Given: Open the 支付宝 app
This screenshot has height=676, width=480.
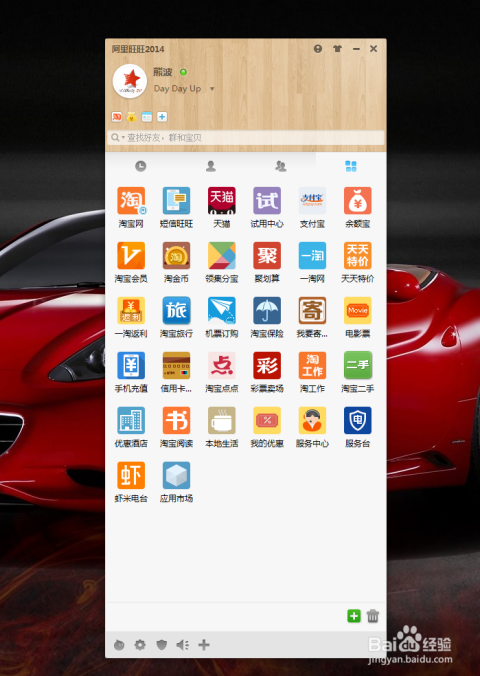Looking at the screenshot, I should pos(312,201).
